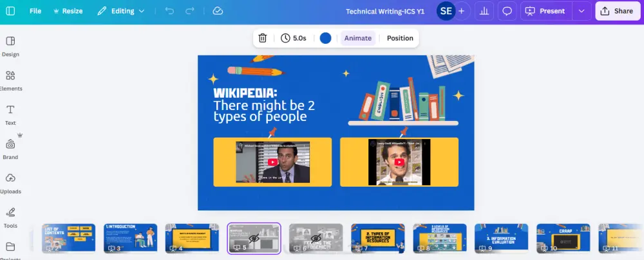
Task: Select slide 9 Information Evaluation thumbnail
Action: [x=502, y=238]
